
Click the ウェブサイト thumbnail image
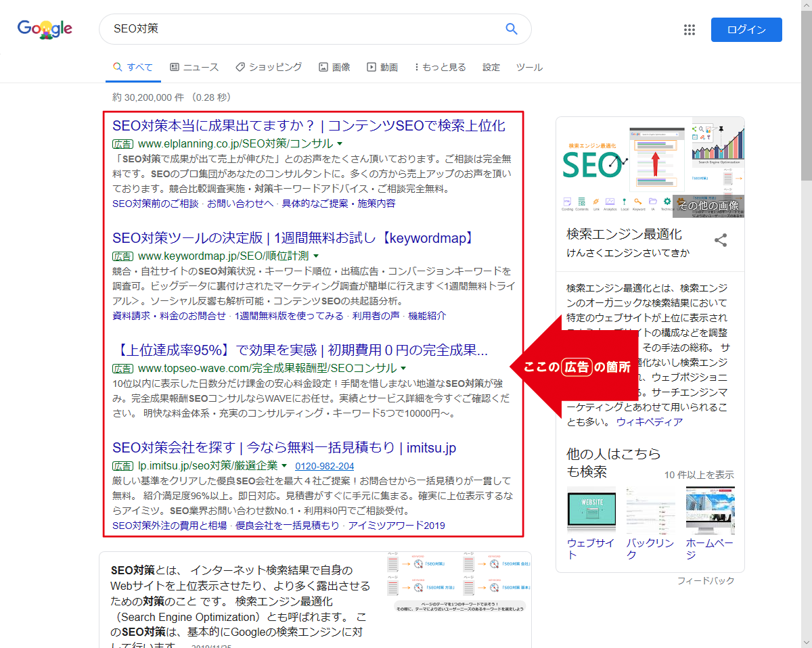coord(591,511)
